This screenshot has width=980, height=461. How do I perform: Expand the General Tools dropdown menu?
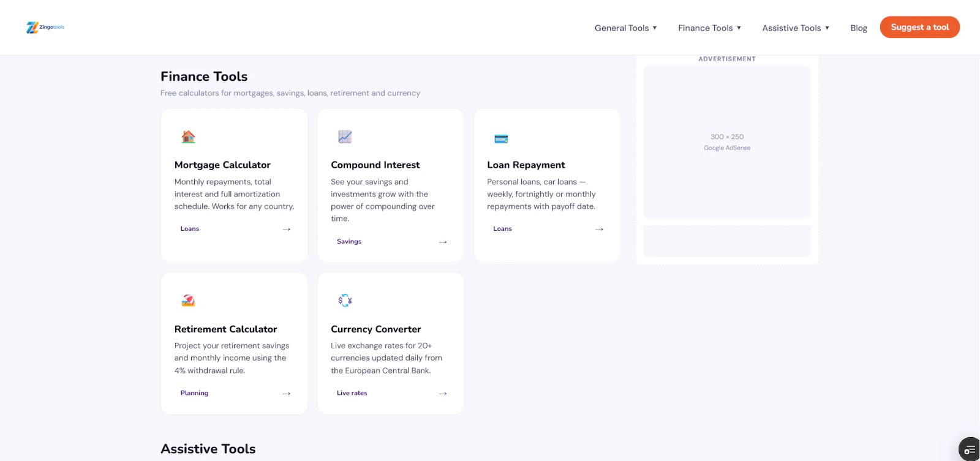(x=625, y=28)
